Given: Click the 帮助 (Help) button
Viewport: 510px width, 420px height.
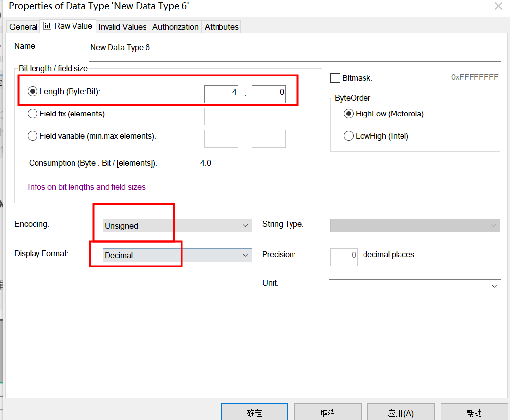Looking at the screenshot, I should pos(474,413).
